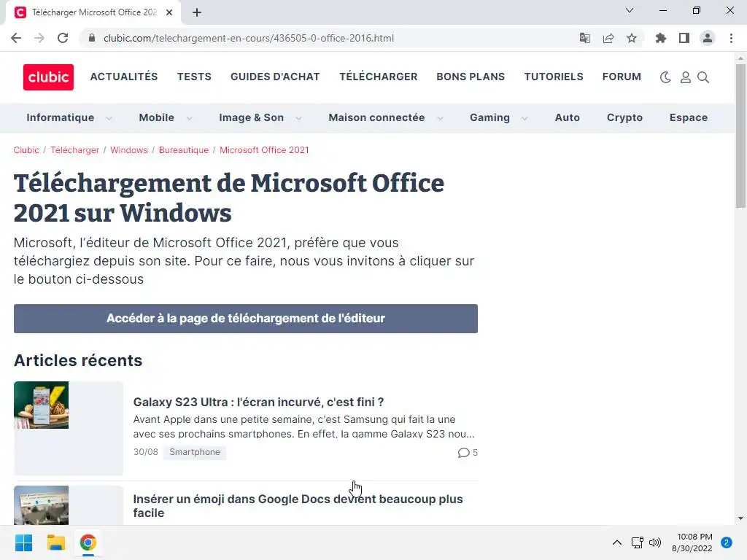The height and width of the screenshot is (560, 747).
Task: Close the Télécharger Microsoft Office tab
Action: [x=169, y=12]
